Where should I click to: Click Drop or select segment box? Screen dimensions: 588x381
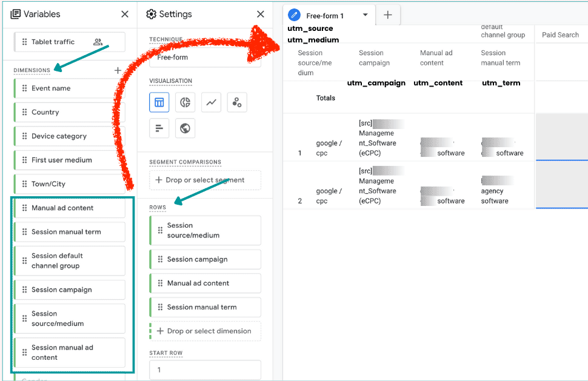(x=205, y=180)
